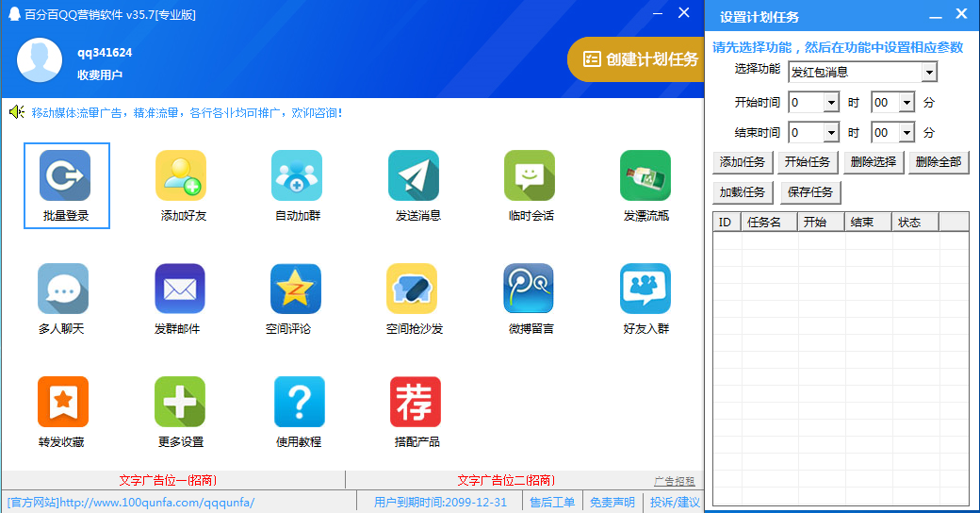The image size is (980, 513).
Task: Click the 售后工单 after-sales ticket link
Action: (x=552, y=503)
